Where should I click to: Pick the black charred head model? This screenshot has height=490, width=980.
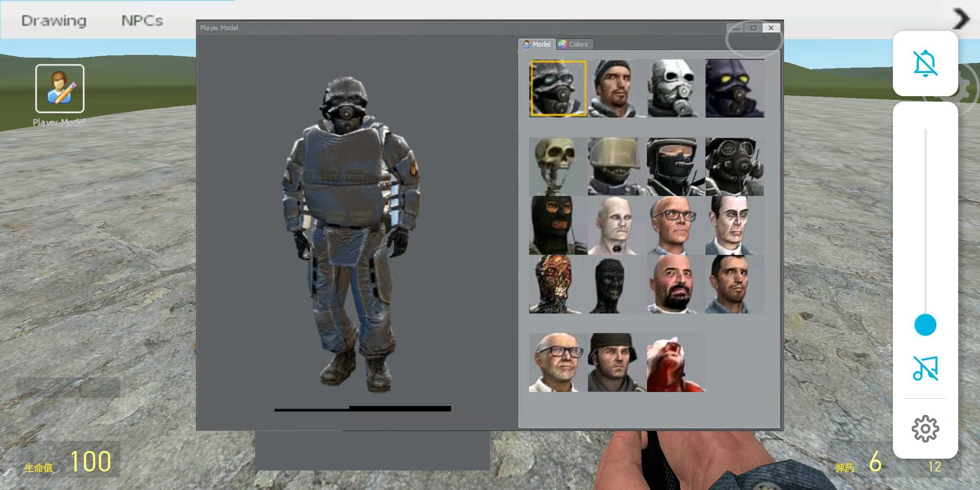tap(617, 284)
